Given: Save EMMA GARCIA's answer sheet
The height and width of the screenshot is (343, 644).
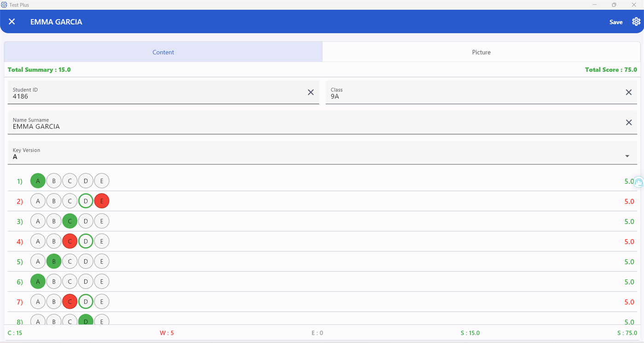Looking at the screenshot, I should click(x=616, y=22).
